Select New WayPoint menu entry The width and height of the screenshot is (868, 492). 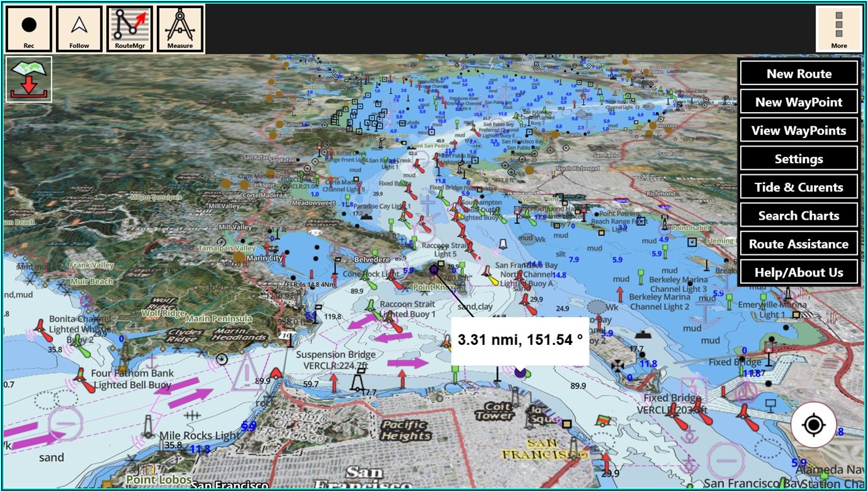coord(798,102)
